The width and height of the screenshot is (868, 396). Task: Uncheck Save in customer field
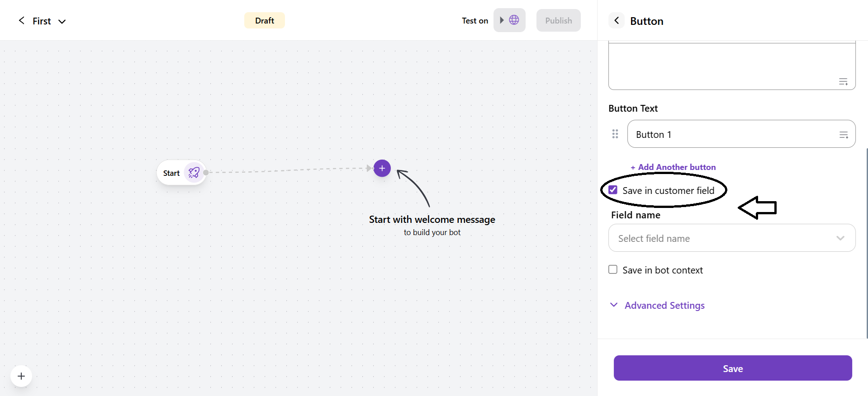tap(613, 190)
